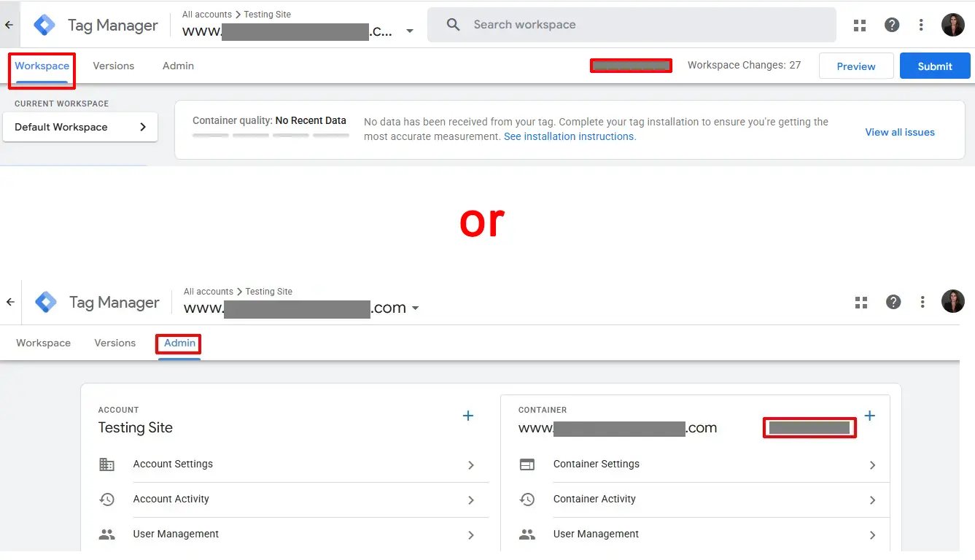Click the Testing Site account name under ACCOUNT
The height and width of the screenshot is (560, 975).
(136, 427)
